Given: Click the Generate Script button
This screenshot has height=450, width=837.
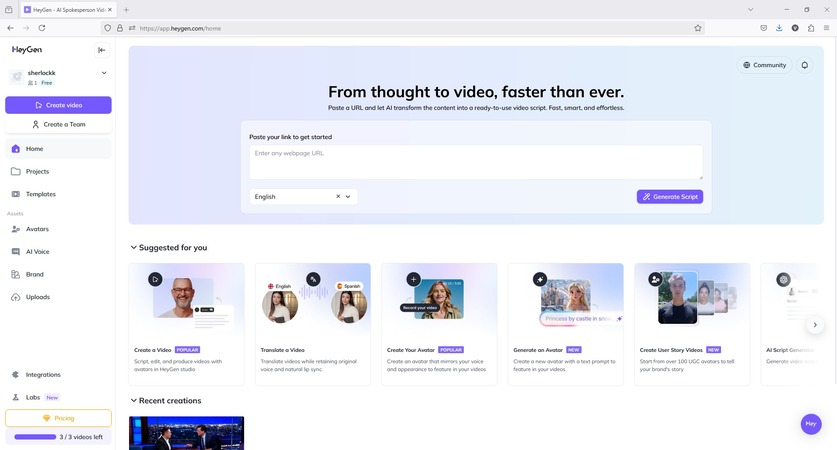Looking at the screenshot, I should [669, 196].
